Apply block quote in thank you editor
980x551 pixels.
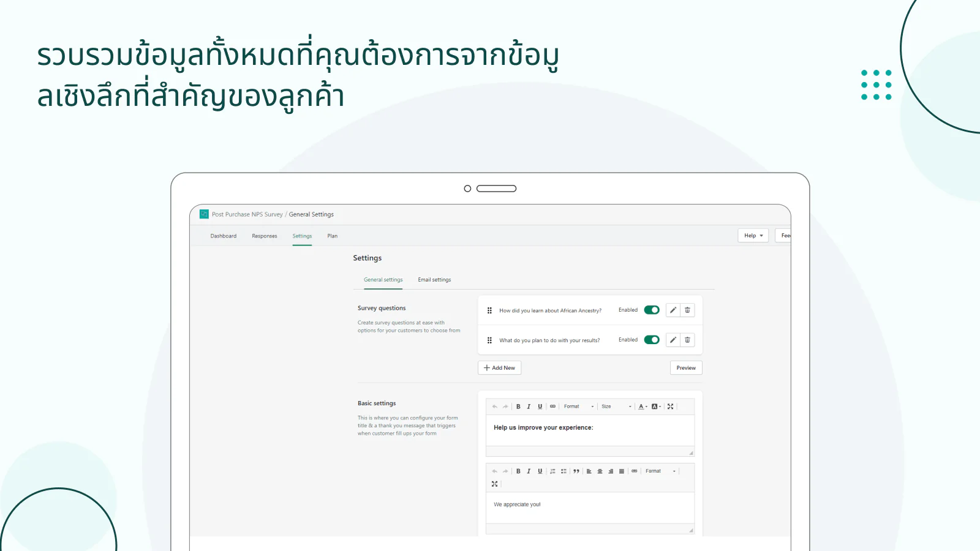[x=576, y=471]
